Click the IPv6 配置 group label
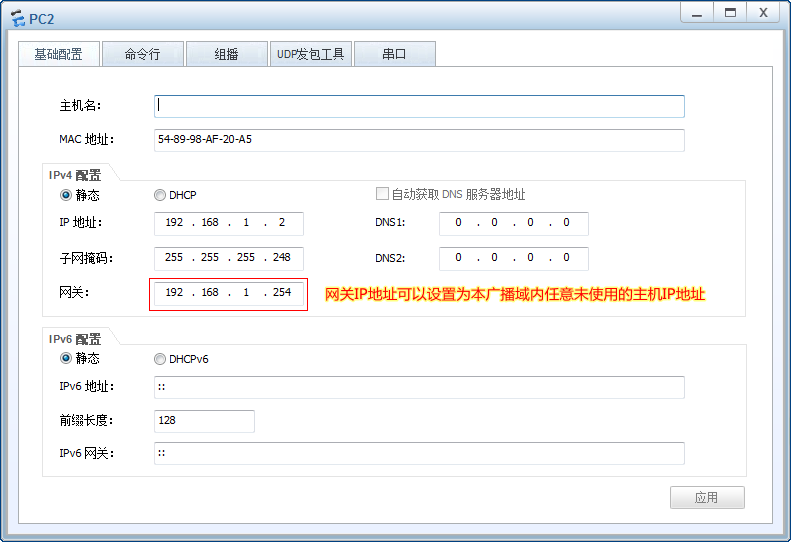 [x=75, y=339]
